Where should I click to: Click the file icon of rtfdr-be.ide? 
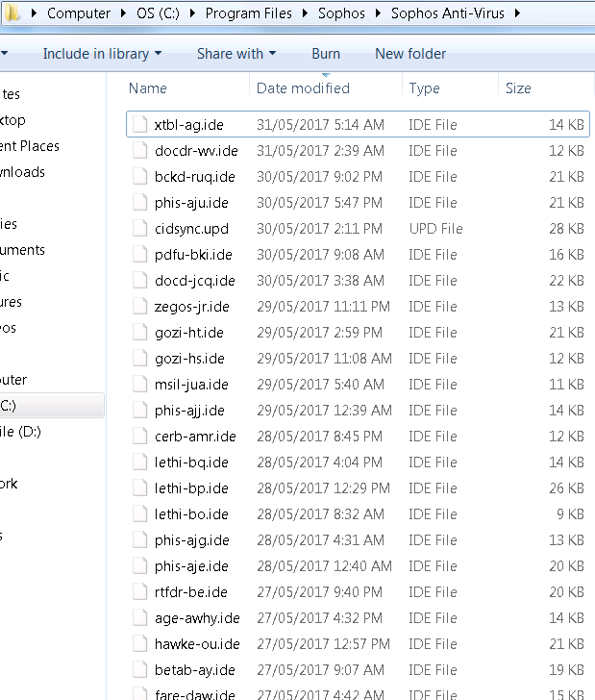click(139, 591)
